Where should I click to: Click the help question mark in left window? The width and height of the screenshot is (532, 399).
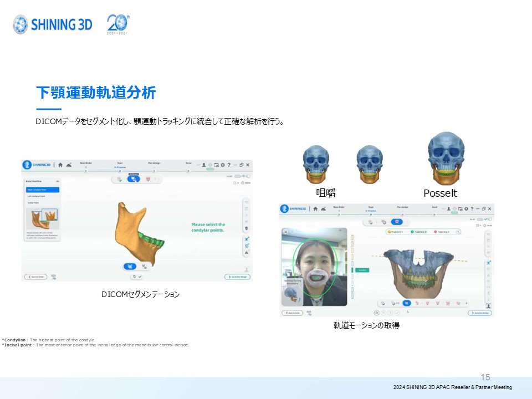coord(228,165)
